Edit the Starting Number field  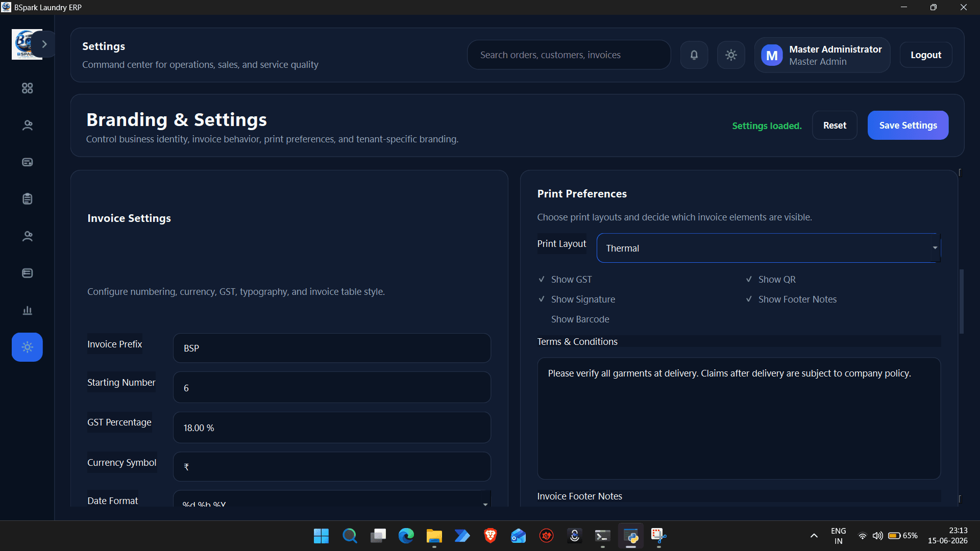point(332,388)
